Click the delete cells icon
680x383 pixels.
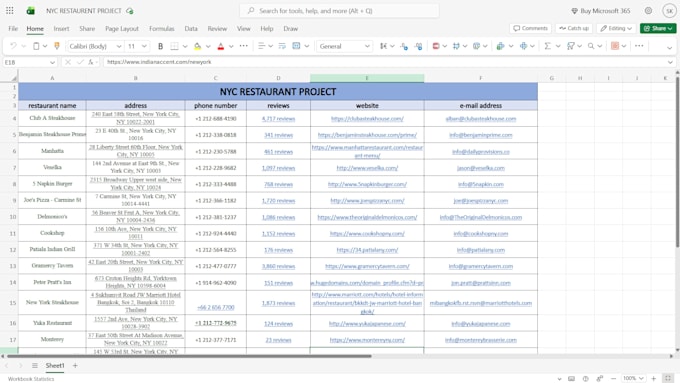point(523,46)
